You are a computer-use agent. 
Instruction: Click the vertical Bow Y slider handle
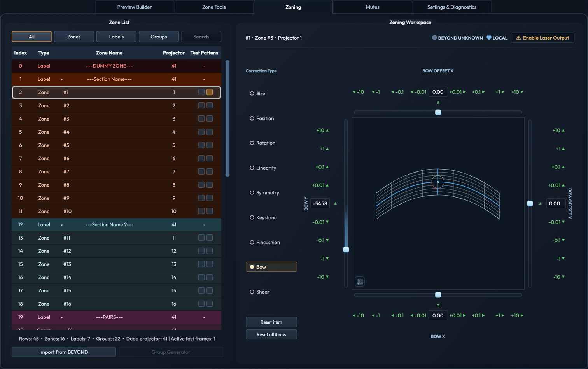tap(346, 249)
